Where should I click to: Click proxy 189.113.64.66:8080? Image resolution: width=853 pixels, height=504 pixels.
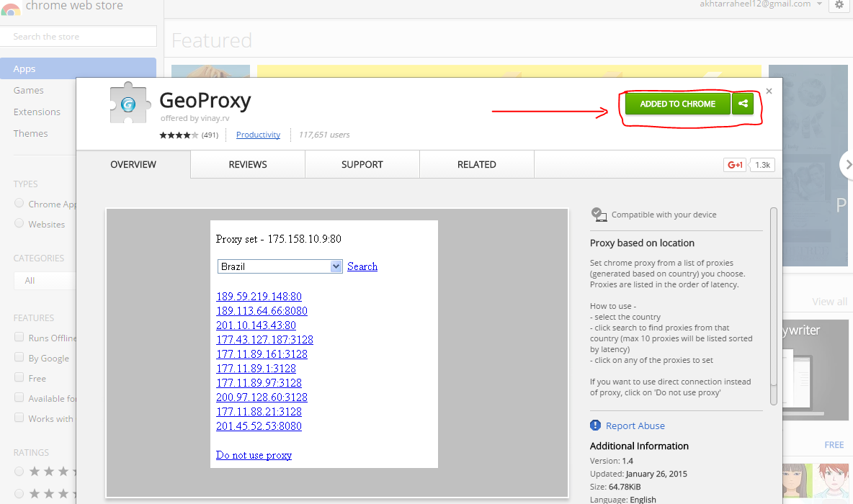(262, 311)
